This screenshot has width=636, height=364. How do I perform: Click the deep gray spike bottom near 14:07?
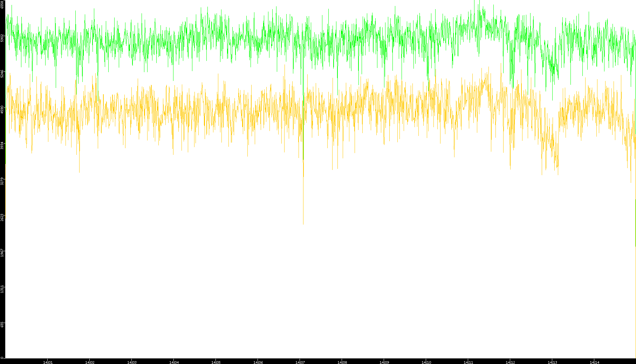point(303,223)
